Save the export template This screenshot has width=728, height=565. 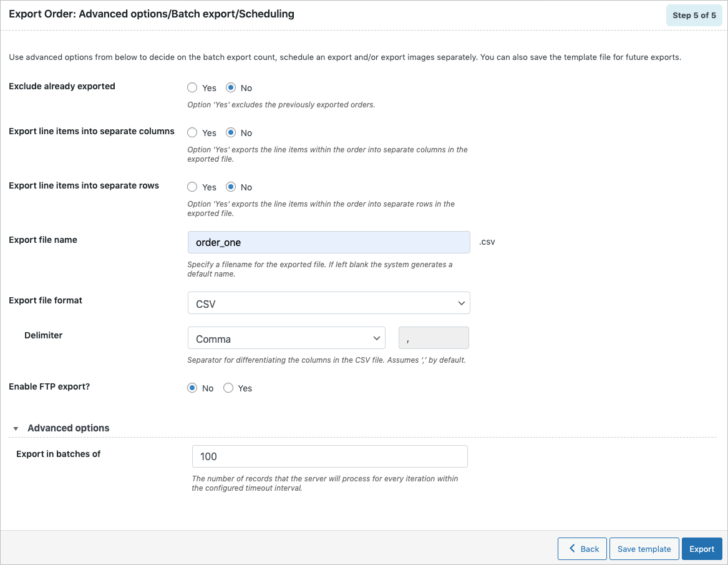[x=644, y=548]
